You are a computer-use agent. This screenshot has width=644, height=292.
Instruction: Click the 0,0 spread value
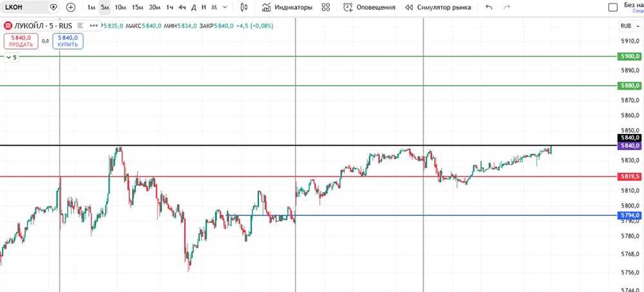[x=45, y=41]
